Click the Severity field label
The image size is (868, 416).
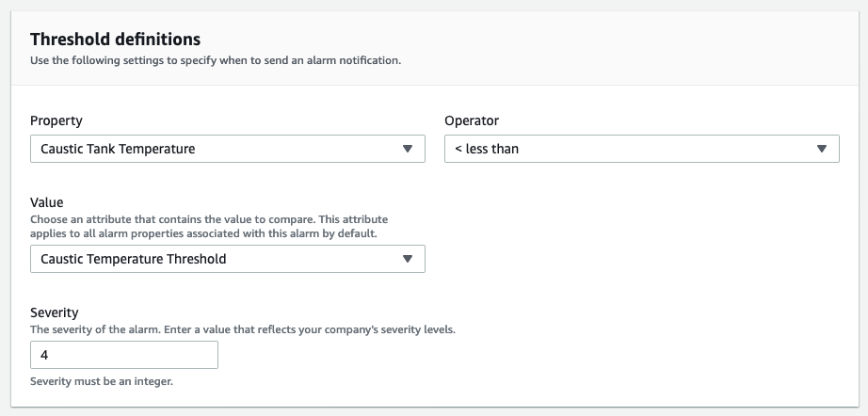(55, 312)
